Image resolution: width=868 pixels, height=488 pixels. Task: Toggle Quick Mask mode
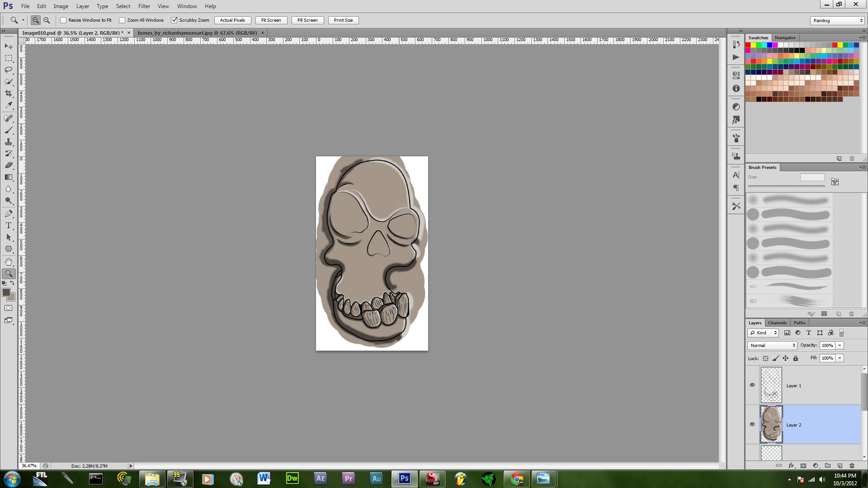(9, 308)
